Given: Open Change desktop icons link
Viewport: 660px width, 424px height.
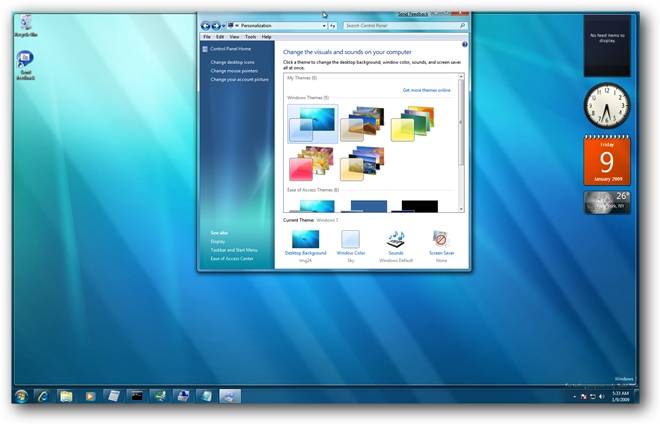Looking at the screenshot, I should click(232, 62).
